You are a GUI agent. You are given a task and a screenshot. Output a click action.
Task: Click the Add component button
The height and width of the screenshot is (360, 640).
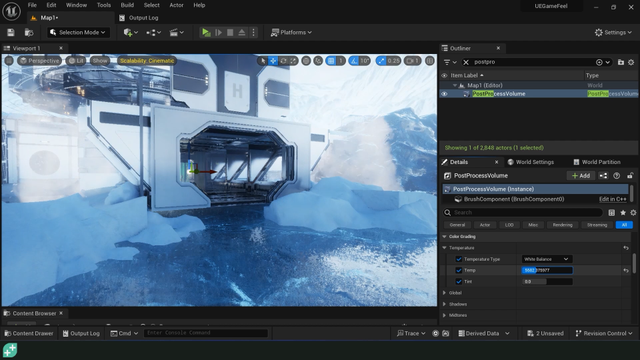coord(581,176)
